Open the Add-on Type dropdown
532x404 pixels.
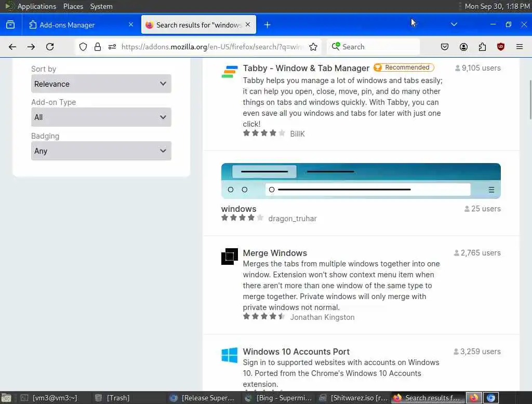(101, 117)
